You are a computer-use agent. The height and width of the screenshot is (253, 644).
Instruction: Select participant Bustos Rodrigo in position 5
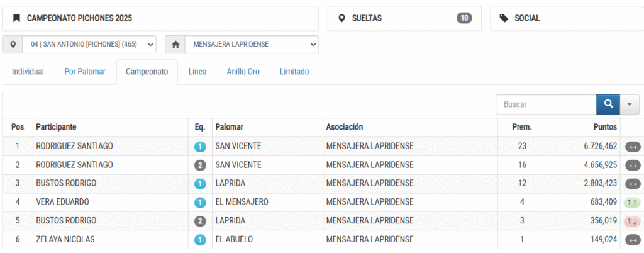[x=66, y=221]
